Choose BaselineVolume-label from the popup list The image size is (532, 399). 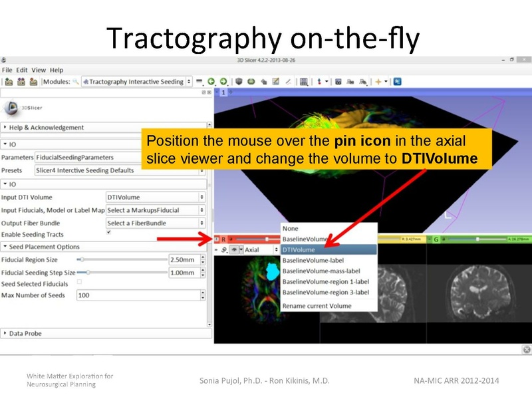click(329, 260)
